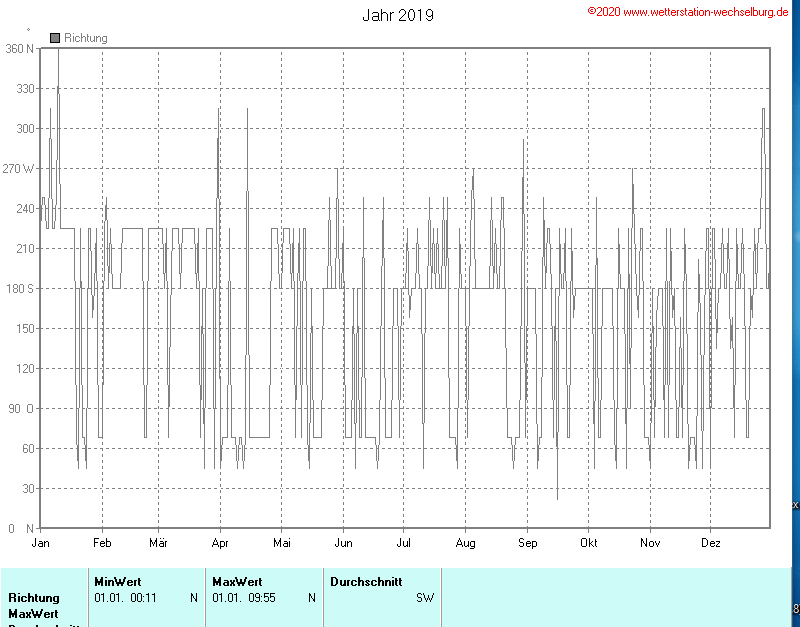The height and width of the screenshot is (627, 800).
Task: Click the N value in MaxWert column
Action: tap(312, 598)
